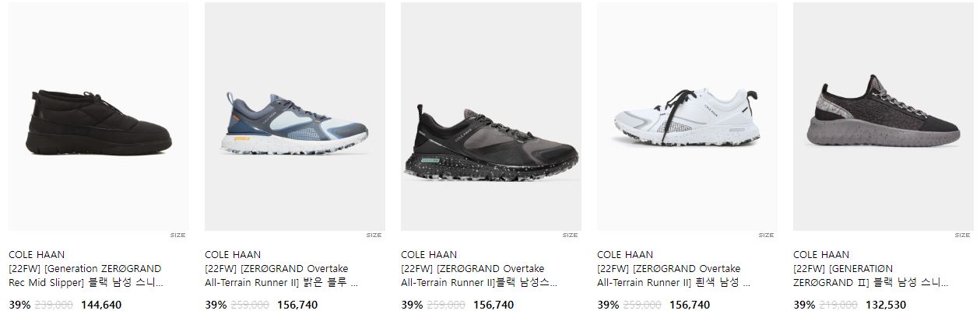Open the white Overtake Runner shoe image
Screen dimensions: 980x335
point(687,117)
